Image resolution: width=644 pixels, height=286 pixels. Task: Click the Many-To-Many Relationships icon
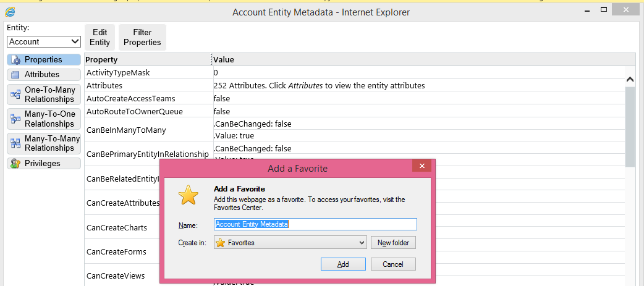(x=16, y=143)
